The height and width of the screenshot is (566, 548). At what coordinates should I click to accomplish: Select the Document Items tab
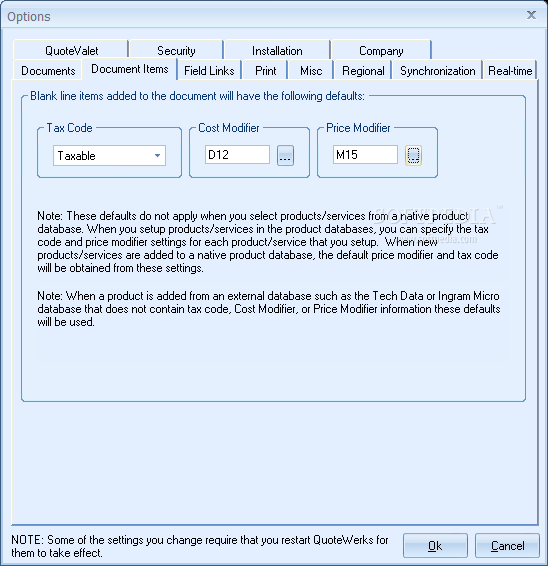point(130,69)
